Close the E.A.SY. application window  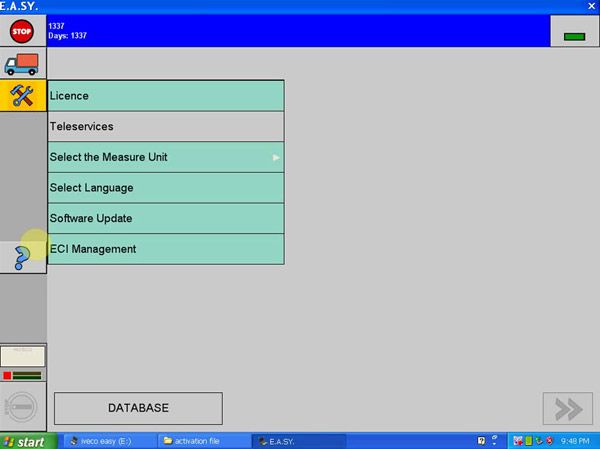pos(589,6)
